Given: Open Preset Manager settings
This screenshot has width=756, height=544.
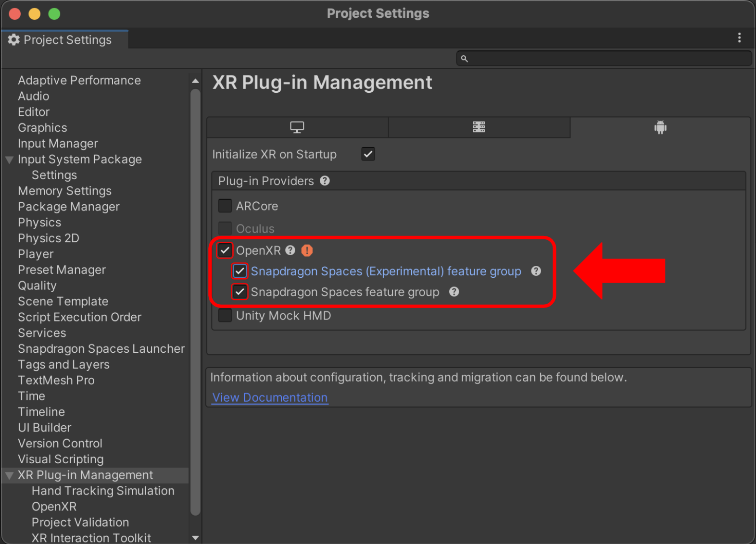Looking at the screenshot, I should coord(62,270).
